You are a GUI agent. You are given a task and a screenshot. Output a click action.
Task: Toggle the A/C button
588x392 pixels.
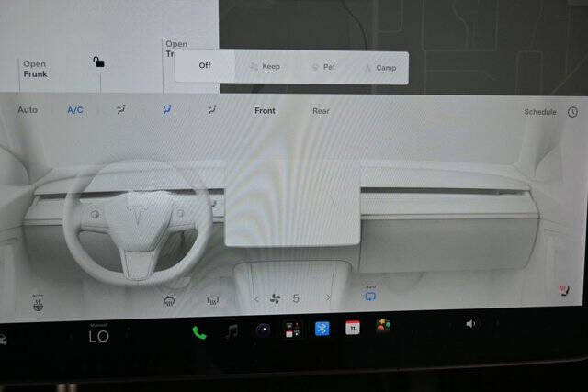pyautogui.click(x=75, y=110)
